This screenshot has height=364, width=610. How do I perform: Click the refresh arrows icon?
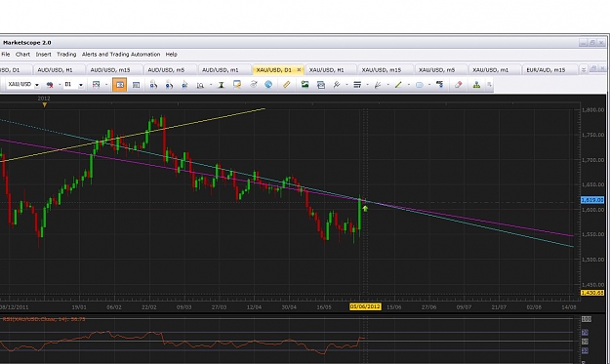coord(253,84)
